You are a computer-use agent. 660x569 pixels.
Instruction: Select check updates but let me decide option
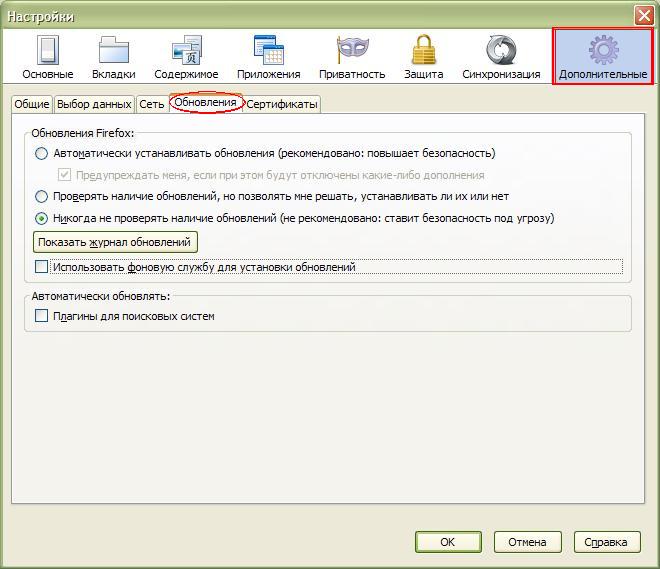tap(41, 197)
